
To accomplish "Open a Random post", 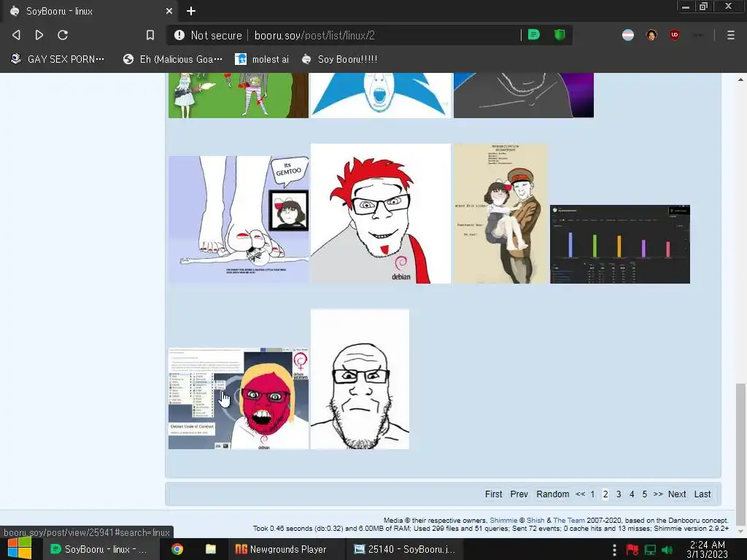I will (x=553, y=494).
